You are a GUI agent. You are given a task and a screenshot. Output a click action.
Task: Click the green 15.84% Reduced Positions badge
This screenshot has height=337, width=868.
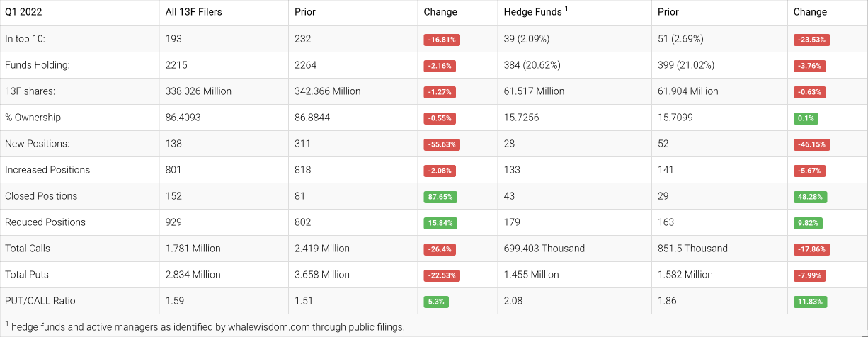(x=440, y=223)
